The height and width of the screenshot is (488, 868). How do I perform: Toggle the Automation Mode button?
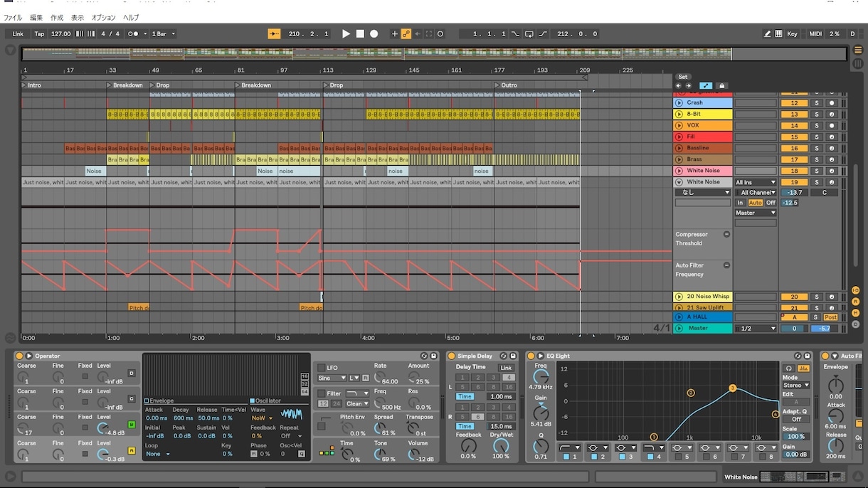[x=706, y=85]
